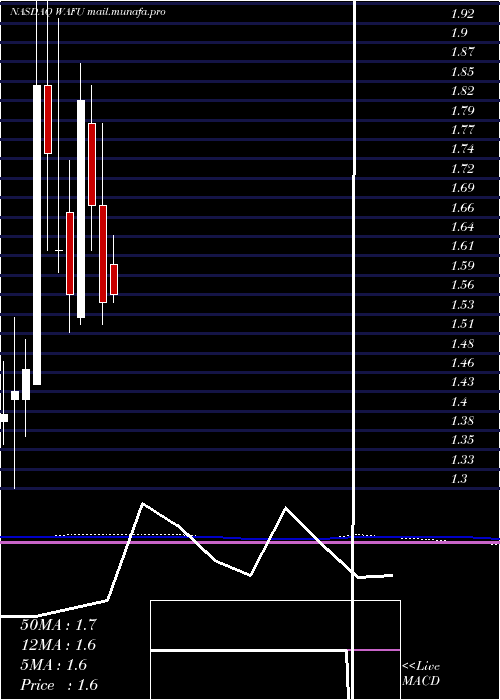Click the 1.43 price axis label
The height and width of the screenshot is (700, 500).
point(462,382)
